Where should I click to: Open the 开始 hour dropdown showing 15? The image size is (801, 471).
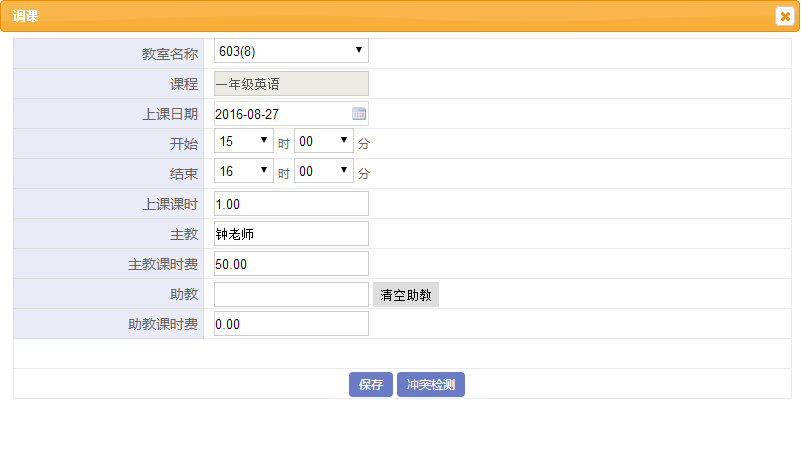244,140
